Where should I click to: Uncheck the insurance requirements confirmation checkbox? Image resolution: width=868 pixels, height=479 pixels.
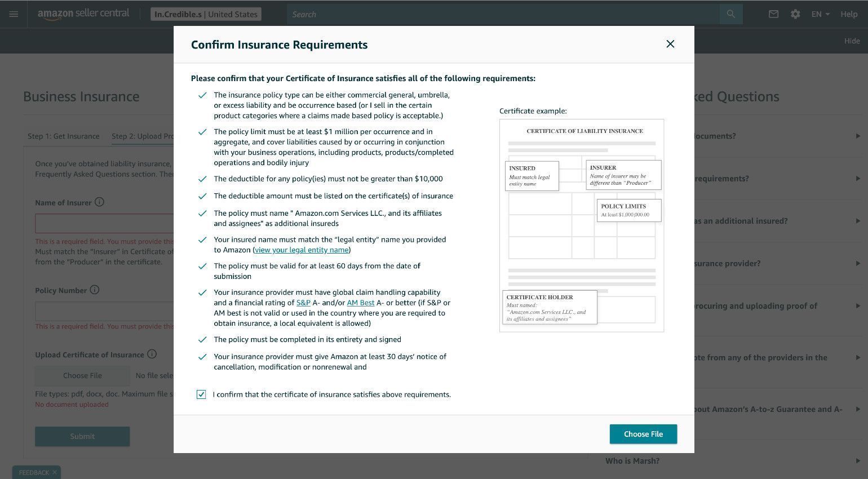[x=201, y=394]
